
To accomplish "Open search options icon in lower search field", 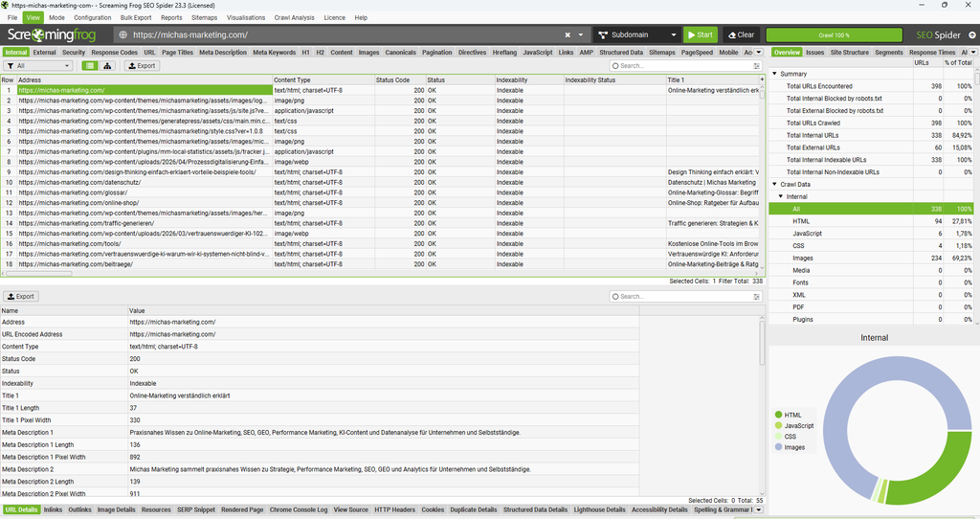I will (x=757, y=297).
